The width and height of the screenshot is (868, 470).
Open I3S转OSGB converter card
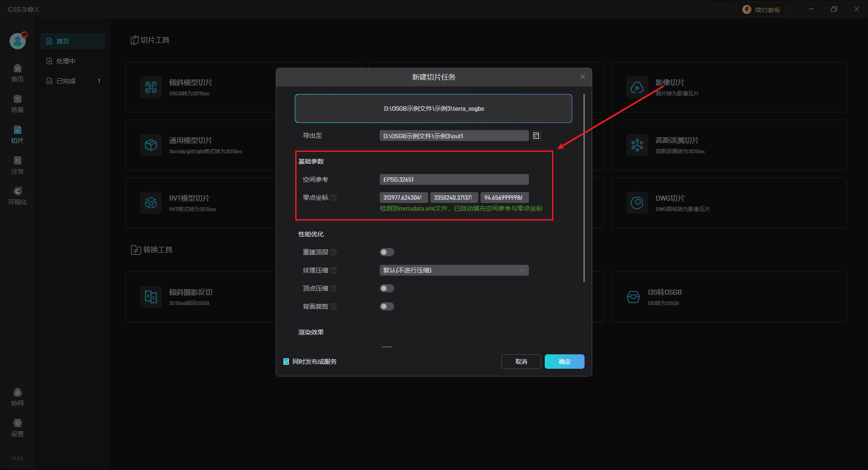tap(729, 297)
